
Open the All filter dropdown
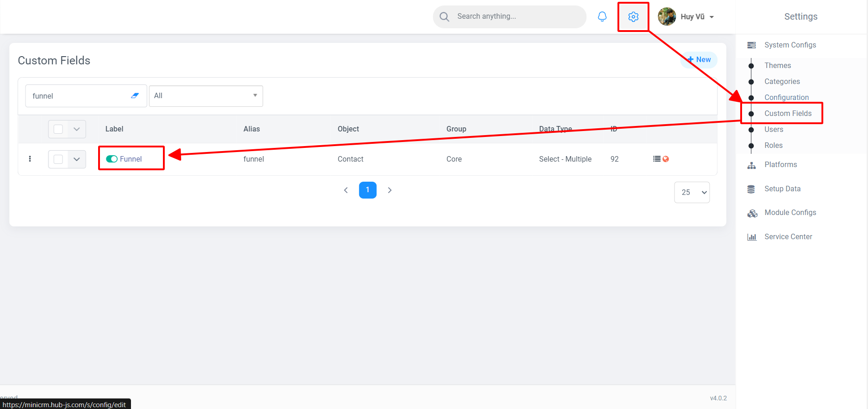[x=206, y=96]
